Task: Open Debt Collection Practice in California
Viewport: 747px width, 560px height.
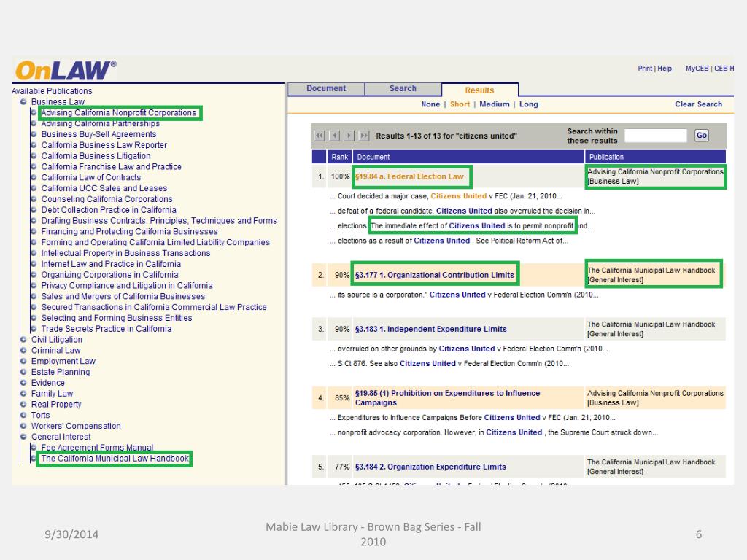Action: [109, 210]
